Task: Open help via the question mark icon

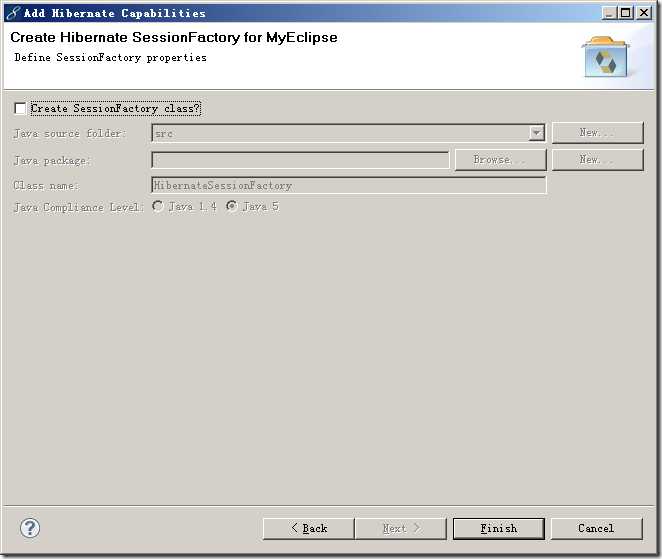Action: [x=30, y=528]
